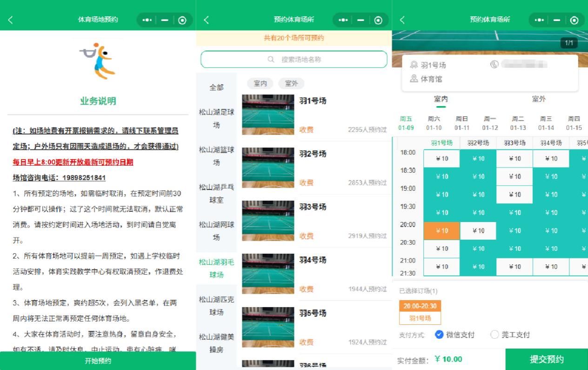Select 18:00 slot for 羽4号场
Screen dimensions: 588x370
point(551,159)
